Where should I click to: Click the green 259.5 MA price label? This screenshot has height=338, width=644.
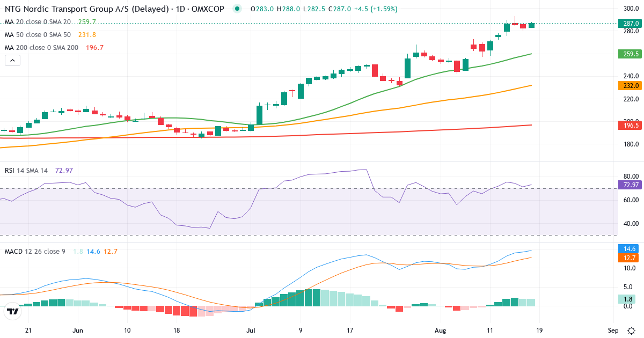[x=631, y=54]
